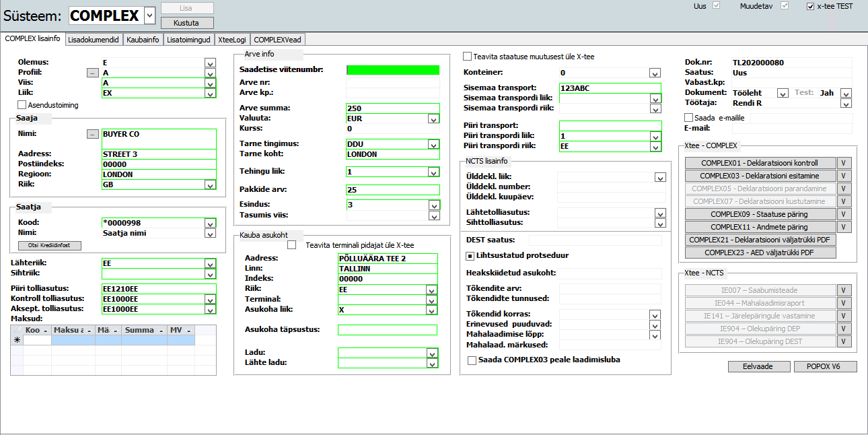This screenshot has height=435, width=868.
Task: Select the new row marker in Maksud table
Action: pos(17,341)
